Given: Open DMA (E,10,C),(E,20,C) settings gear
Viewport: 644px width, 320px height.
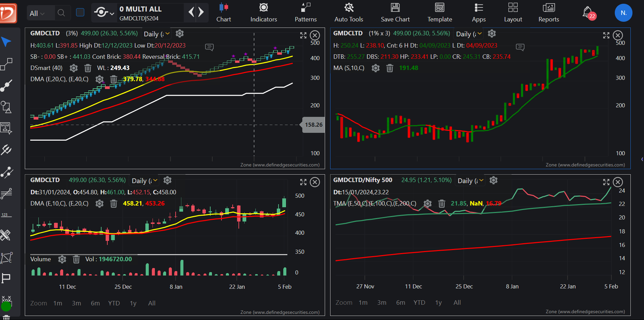Looking at the screenshot, I should 100,204.
